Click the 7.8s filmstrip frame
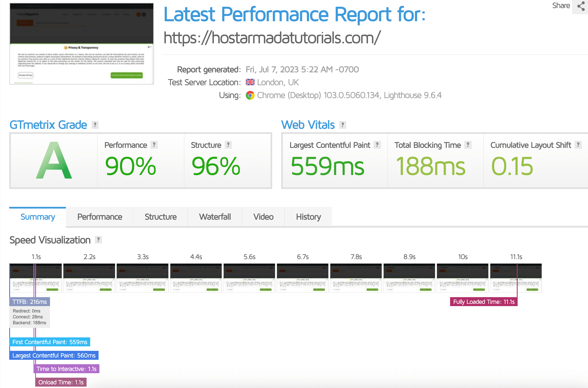The height and width of the screenshot is (388, 588). tap(356, 278)
